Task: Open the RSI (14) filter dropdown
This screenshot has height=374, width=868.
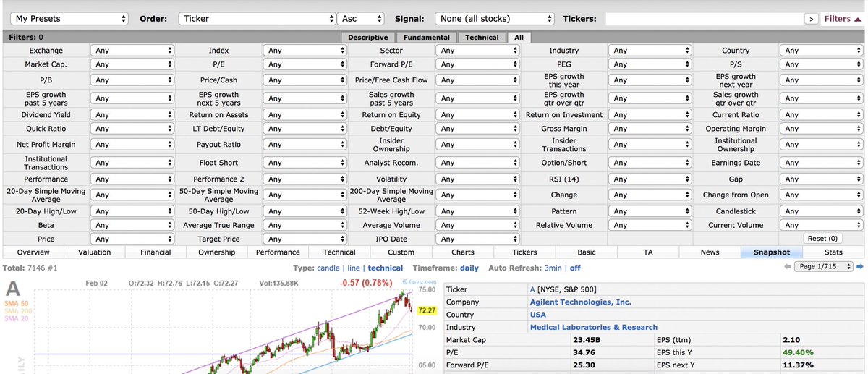Action: pos(650,179)
